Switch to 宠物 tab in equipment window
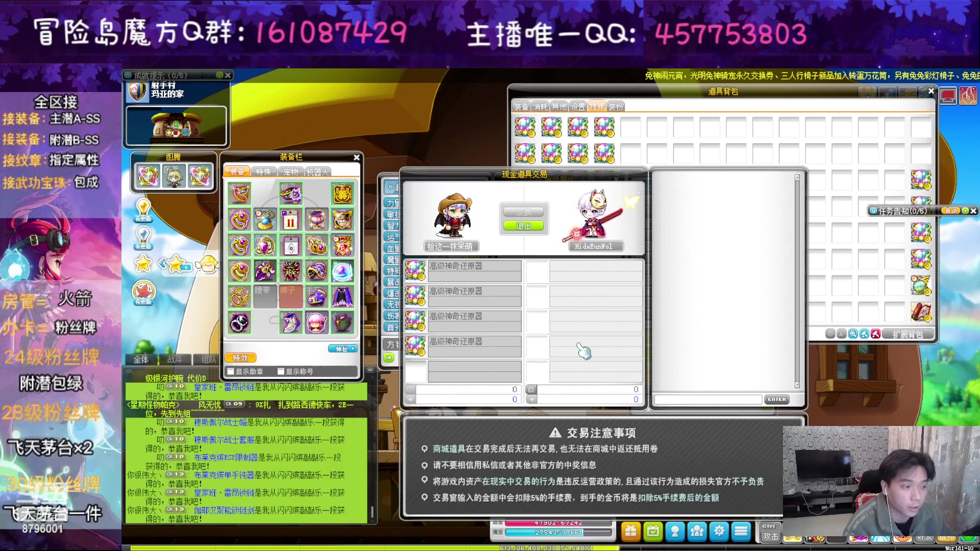This screenshot has height=551, width=980. (291, 172)
